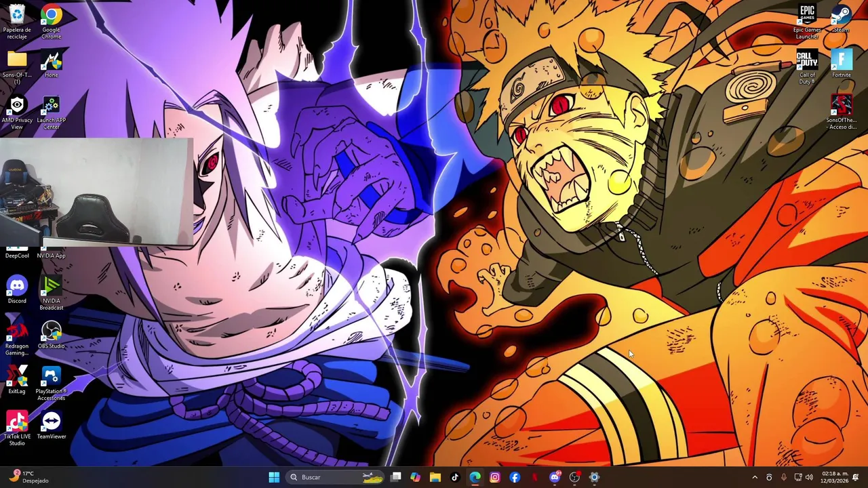Select the ExitLag desktop icon

coord(17,380)
